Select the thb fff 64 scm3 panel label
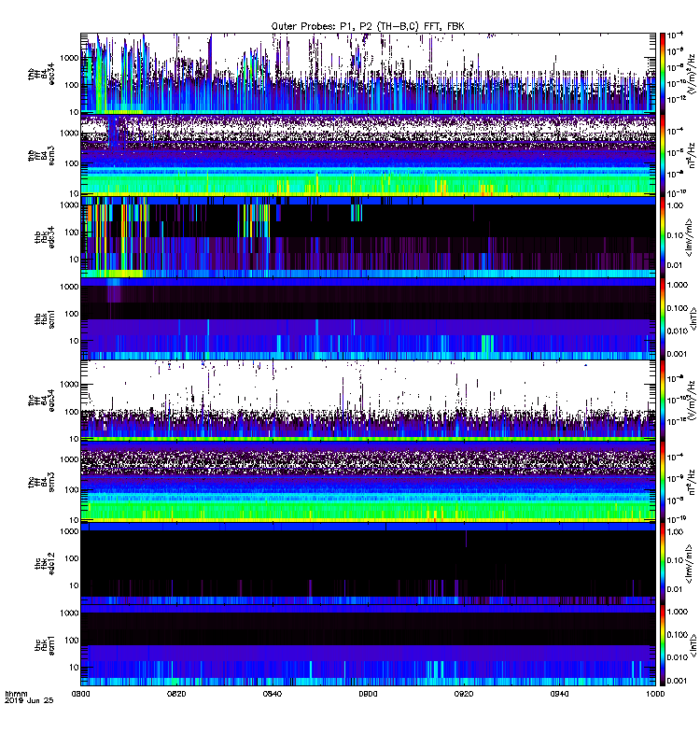 [41, 155]
